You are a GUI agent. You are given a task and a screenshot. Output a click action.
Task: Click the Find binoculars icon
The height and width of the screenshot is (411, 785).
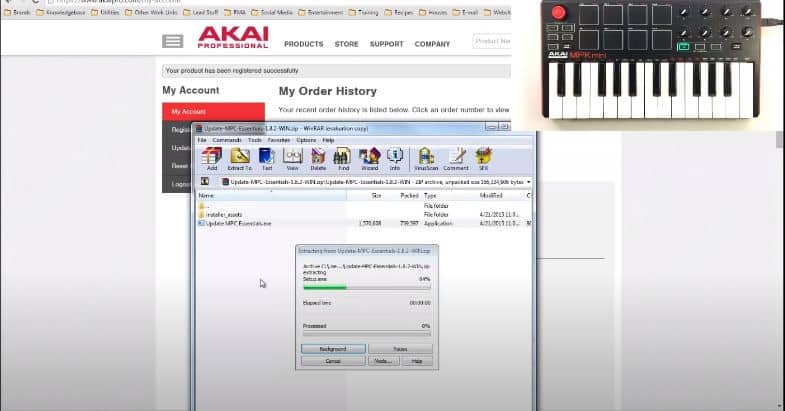click(x=343, y=159)
